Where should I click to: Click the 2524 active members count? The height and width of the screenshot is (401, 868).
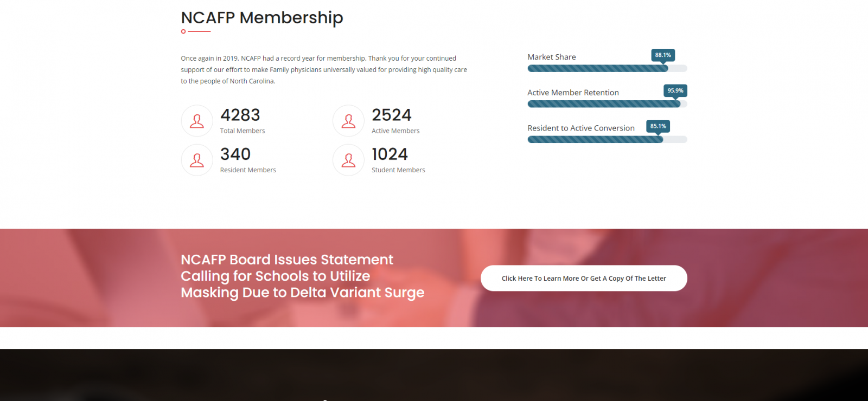[392, 115]
